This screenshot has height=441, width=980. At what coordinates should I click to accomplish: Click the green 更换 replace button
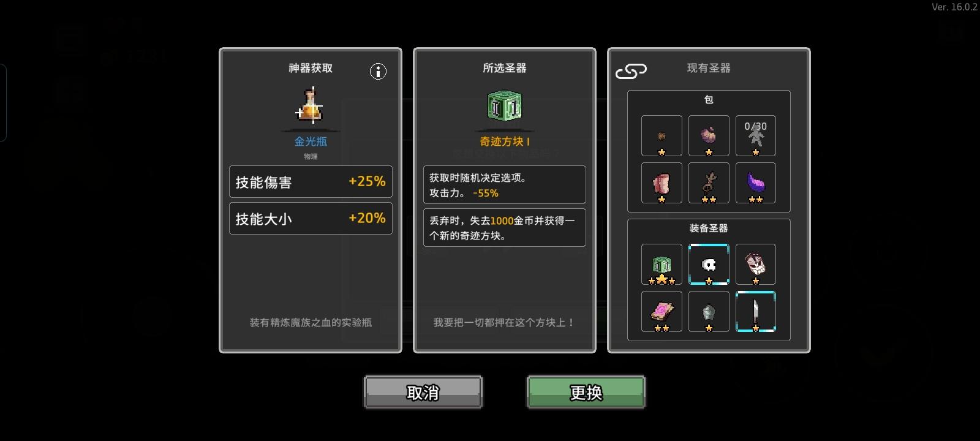point(586,392)
